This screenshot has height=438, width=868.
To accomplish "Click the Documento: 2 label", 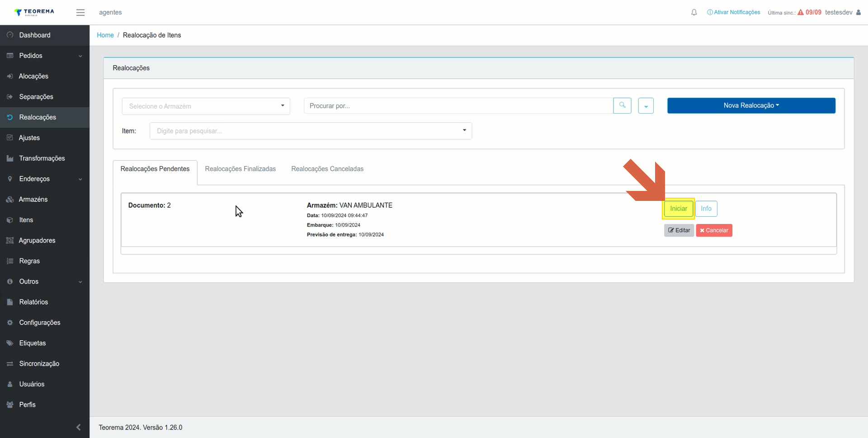I will tap(149, 205).
